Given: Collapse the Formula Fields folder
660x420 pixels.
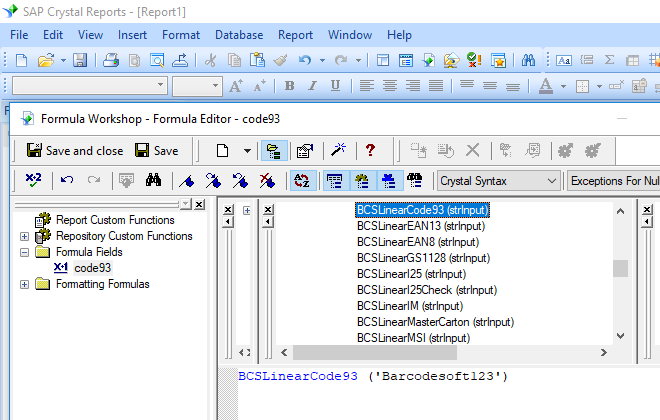Looking at the screenshot, I should click(x=24, y=253).
